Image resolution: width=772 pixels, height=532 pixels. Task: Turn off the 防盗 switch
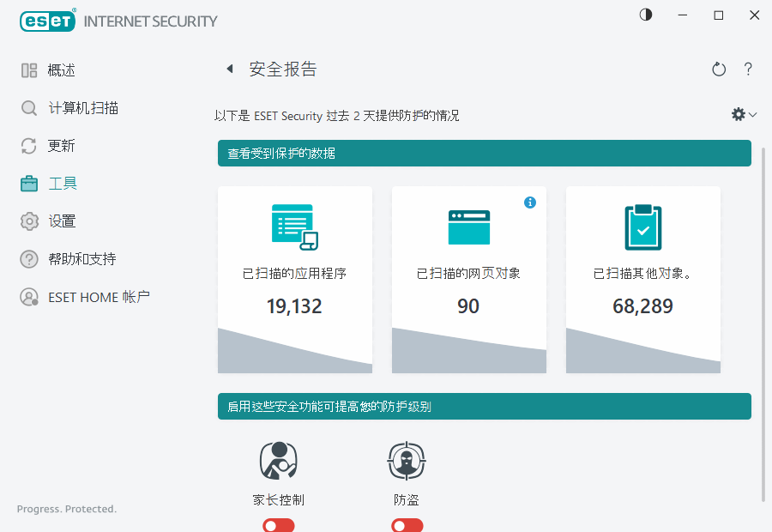(407, 524)
